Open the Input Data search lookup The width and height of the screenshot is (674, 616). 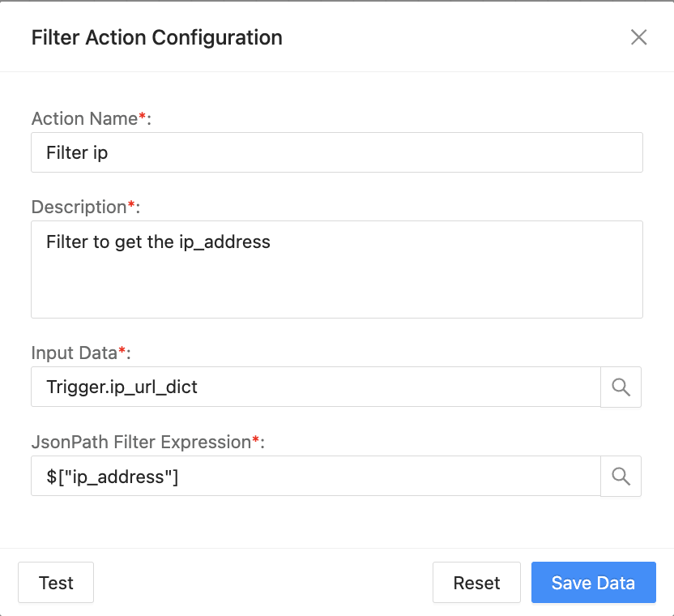tap(621, 387)
